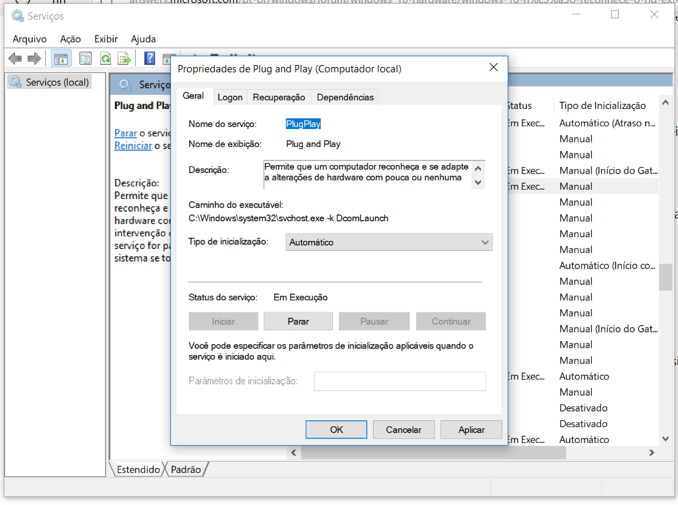The width and height of the screenshot is (678, 505).
Task: Close the Plug and Play properties dialog
Action: [493, 67]
